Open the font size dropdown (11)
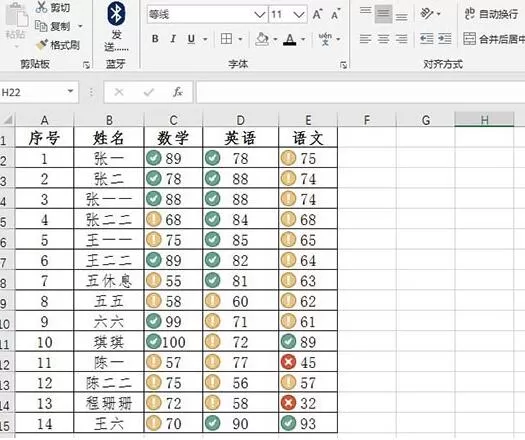This screenshot has width=525, height=440. click(x=298, y=14)
